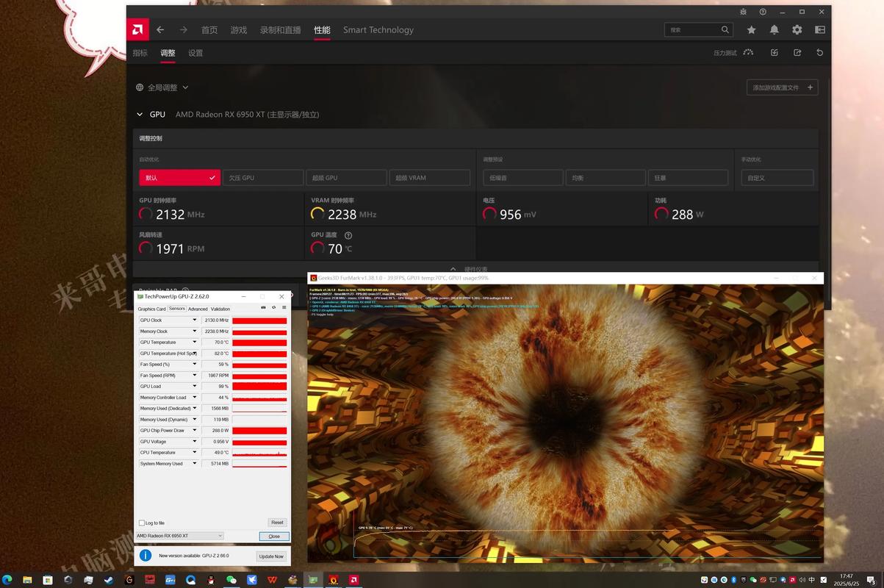Screen dimensions: 884x588
Task: Select the 均衡 preset
Action: point(605,178)
